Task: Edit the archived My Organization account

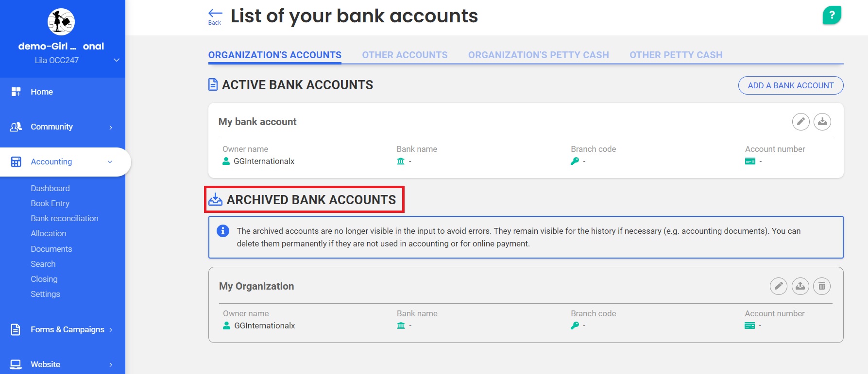Action: pyautogui.click(x=778, y=286)
